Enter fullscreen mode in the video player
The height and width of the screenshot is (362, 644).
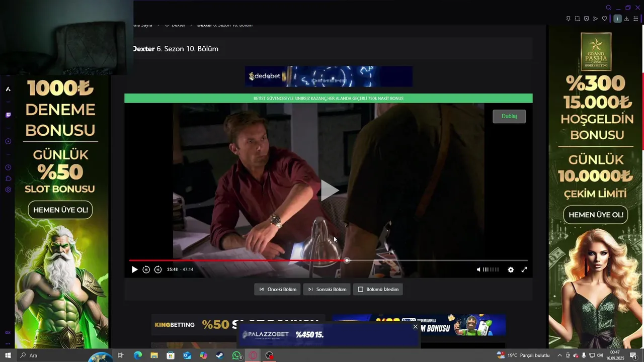click(x=524, y=269)
